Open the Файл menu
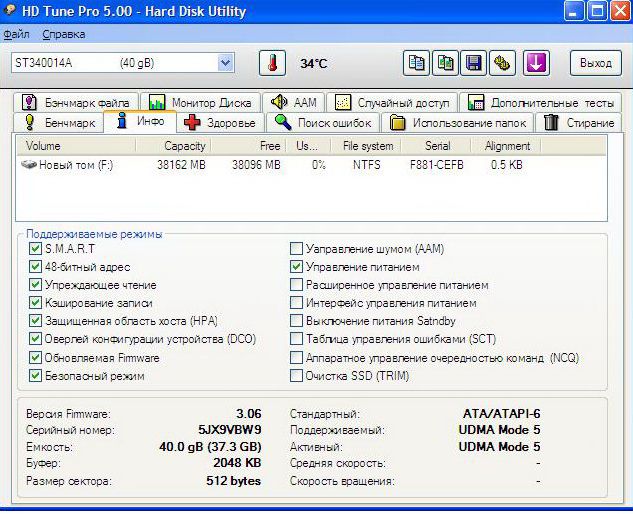This screenshot has height=514, width=633. [17, 34]
